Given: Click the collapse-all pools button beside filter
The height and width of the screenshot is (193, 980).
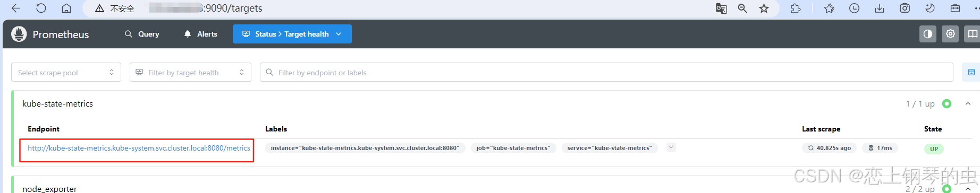Looking at the screenshot, I should click(x=971, y=72).
